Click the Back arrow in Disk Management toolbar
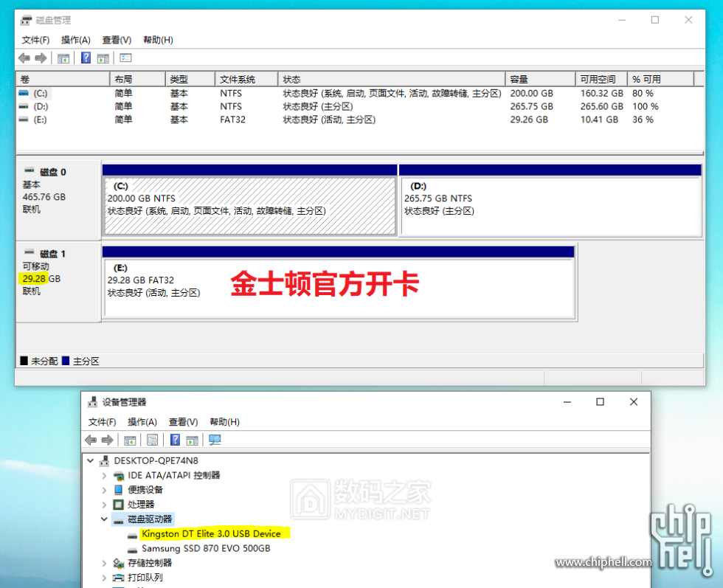Screen dimensions: 723x588 coord(24,58)
